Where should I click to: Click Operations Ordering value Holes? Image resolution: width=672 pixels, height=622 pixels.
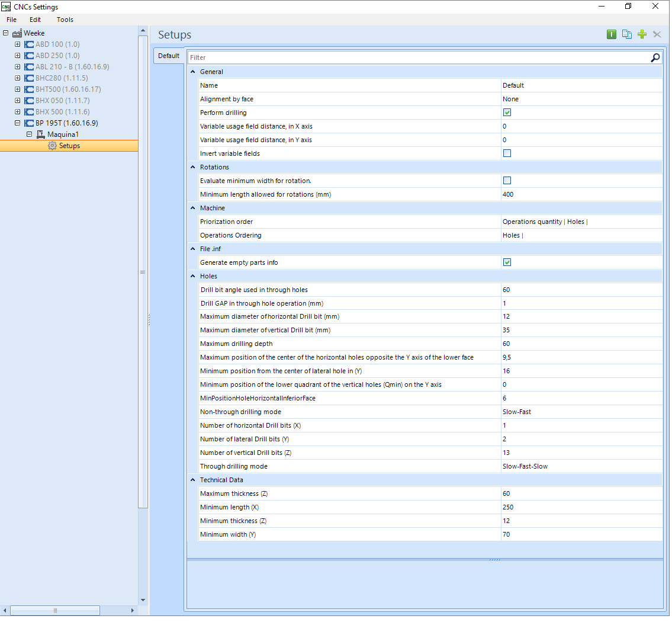[x=583, y=236]
